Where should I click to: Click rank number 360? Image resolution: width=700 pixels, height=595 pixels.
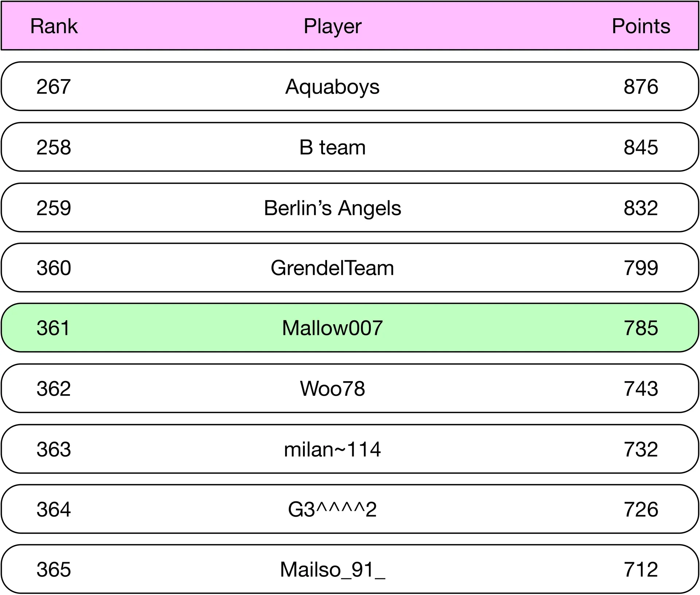click(x=54, y=268)
